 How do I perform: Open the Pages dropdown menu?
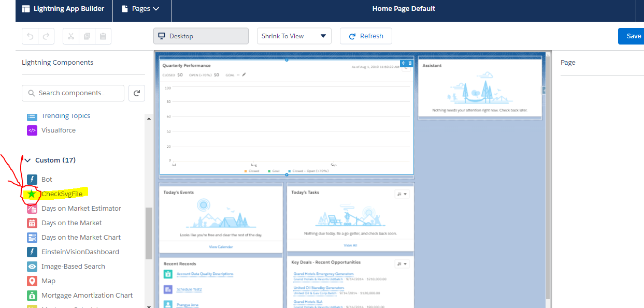pyautogui.click(x=140, y=9)
